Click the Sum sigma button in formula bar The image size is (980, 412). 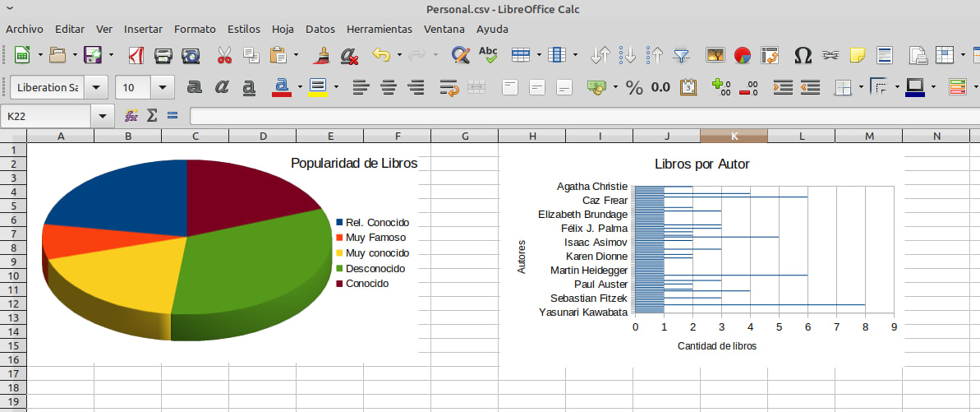151,116
